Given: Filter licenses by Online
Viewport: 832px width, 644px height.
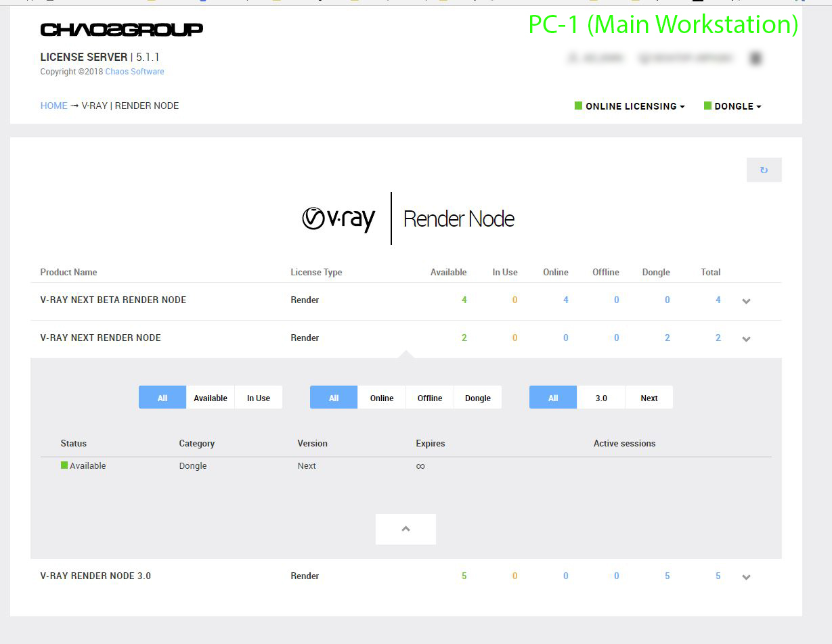Looking at the screenshot, I should [382, 398].
